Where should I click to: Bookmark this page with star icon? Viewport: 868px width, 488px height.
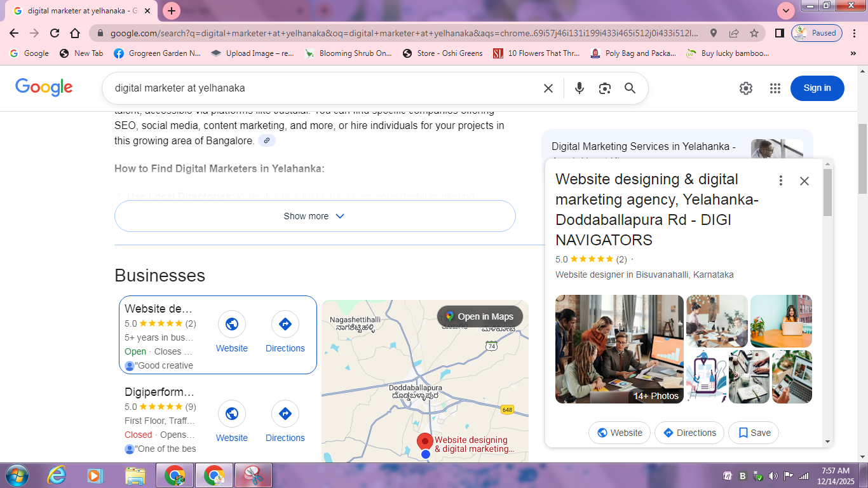754,33
